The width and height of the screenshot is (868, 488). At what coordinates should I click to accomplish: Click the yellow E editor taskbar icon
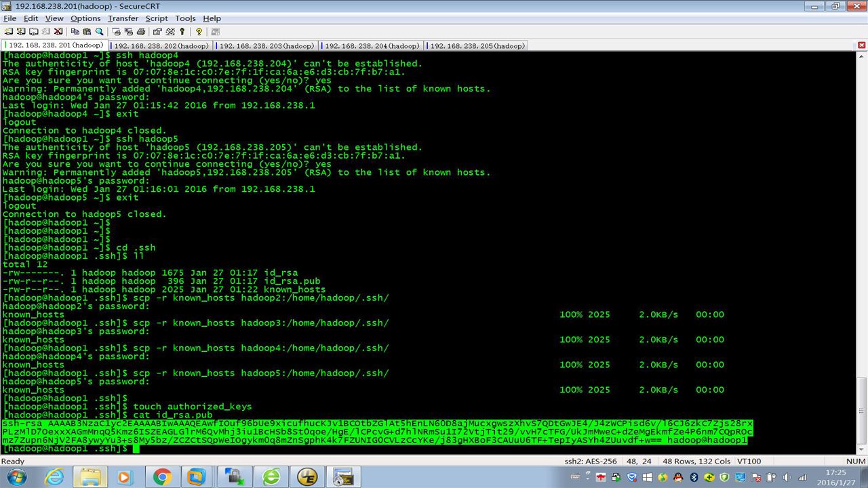point(307,477)
